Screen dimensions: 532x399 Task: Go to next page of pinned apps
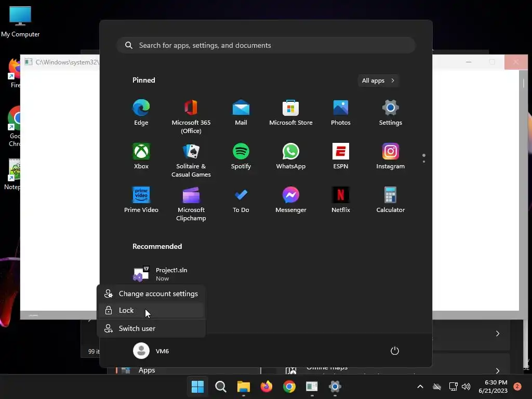coord(424,161)
